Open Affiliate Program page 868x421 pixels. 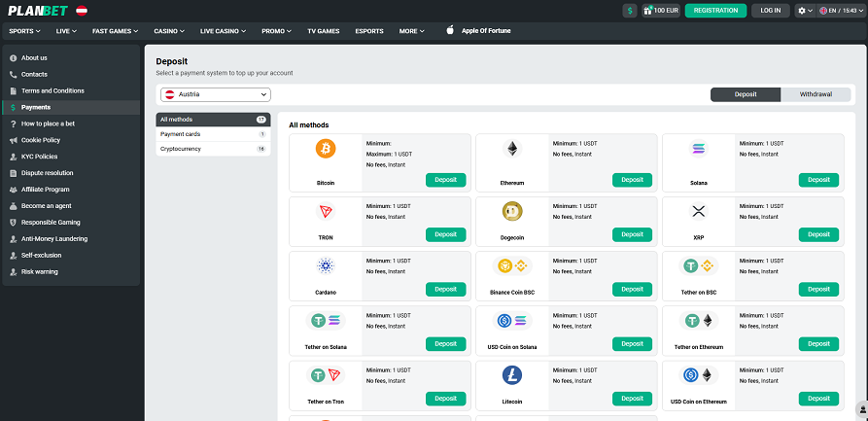click(x=71, y=190)
